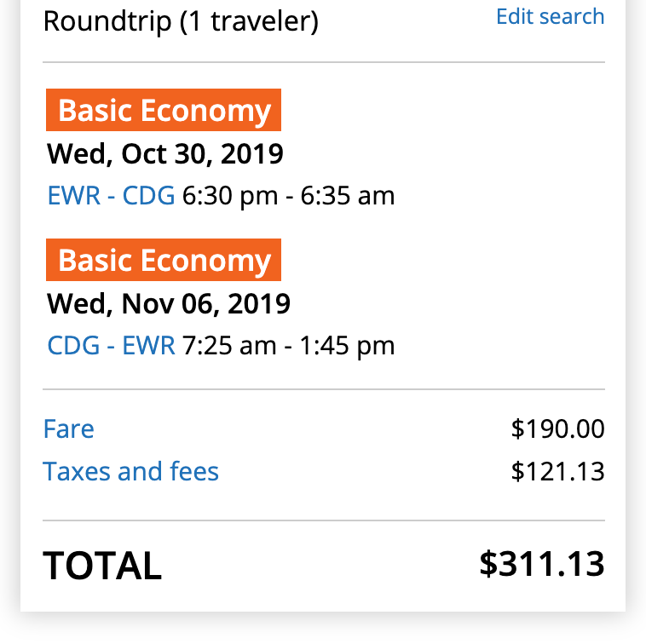Click the Roundtrip (1 traveler) heading

pos(181,21)
